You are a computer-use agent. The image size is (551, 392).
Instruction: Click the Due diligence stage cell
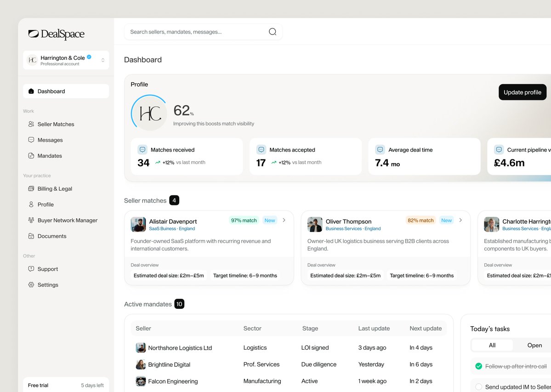[x=319, y=364]
